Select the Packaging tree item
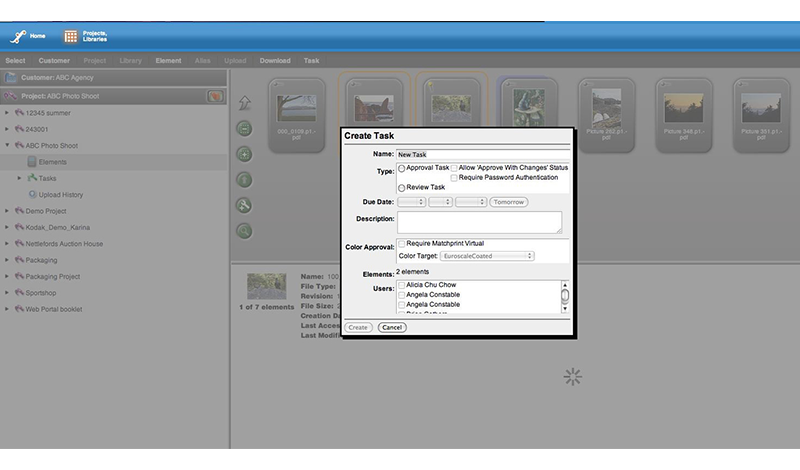This screenshot has height=470, width=800. point(41,260)
